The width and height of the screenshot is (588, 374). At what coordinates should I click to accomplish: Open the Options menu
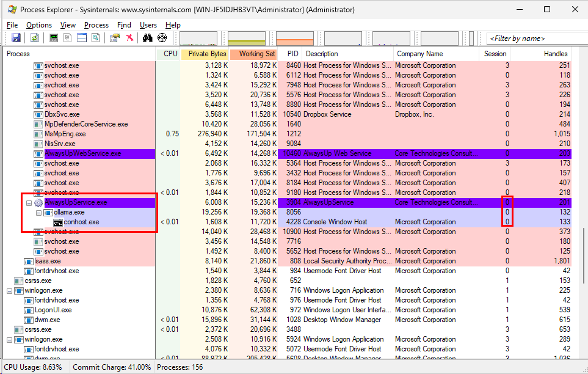coord(39,25)
